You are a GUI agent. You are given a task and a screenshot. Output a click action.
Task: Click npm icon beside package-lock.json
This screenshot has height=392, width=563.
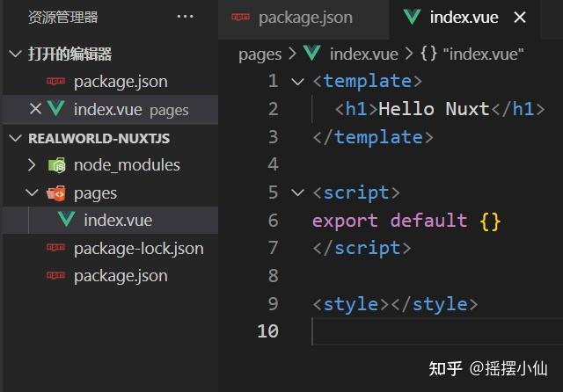click(x=56, y=249)
